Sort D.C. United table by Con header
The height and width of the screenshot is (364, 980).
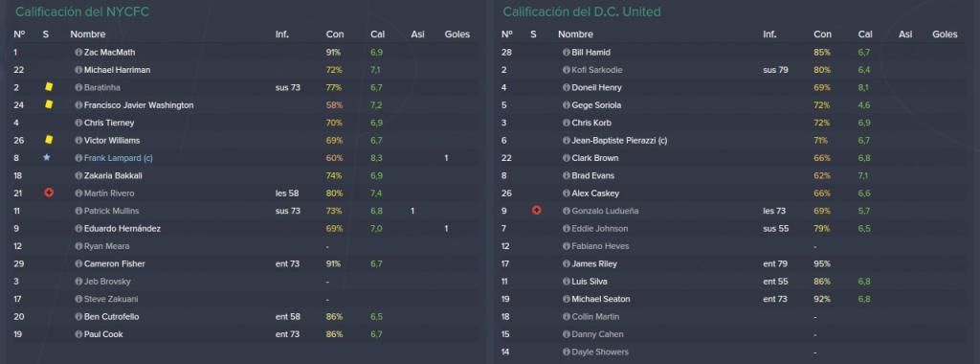[822, 34]
